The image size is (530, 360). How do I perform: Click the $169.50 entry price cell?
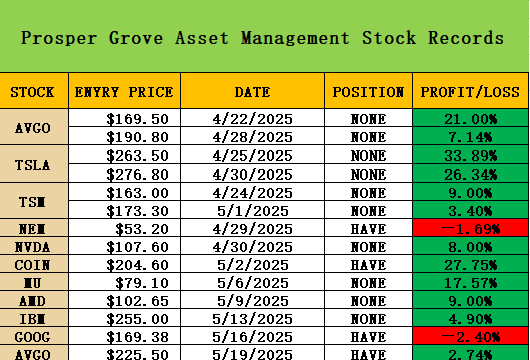(124, 118)
